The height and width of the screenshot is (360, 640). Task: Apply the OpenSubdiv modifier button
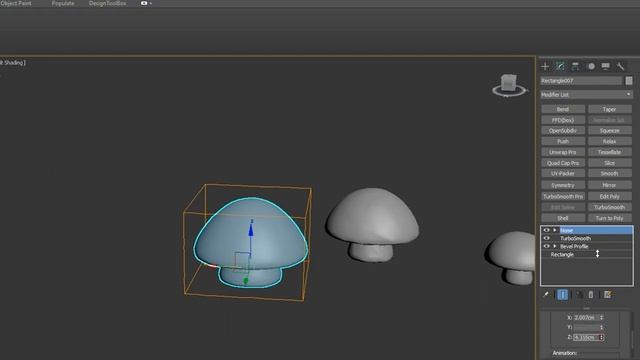[x=563, y=131]
